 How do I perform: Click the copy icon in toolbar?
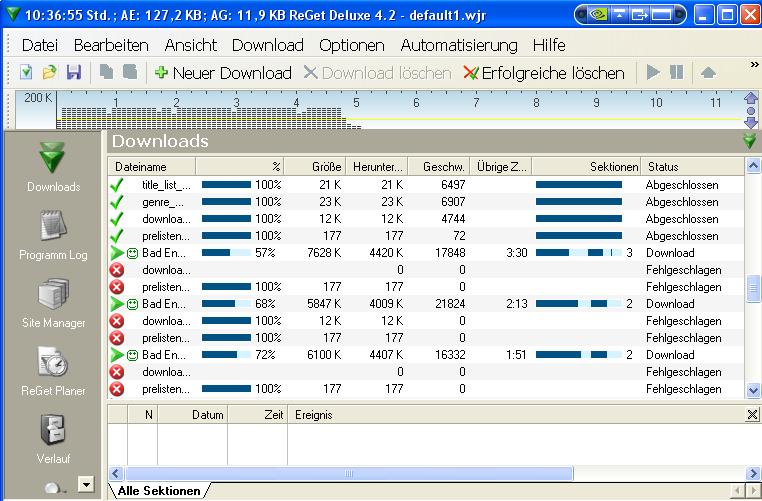coord(106,72)
